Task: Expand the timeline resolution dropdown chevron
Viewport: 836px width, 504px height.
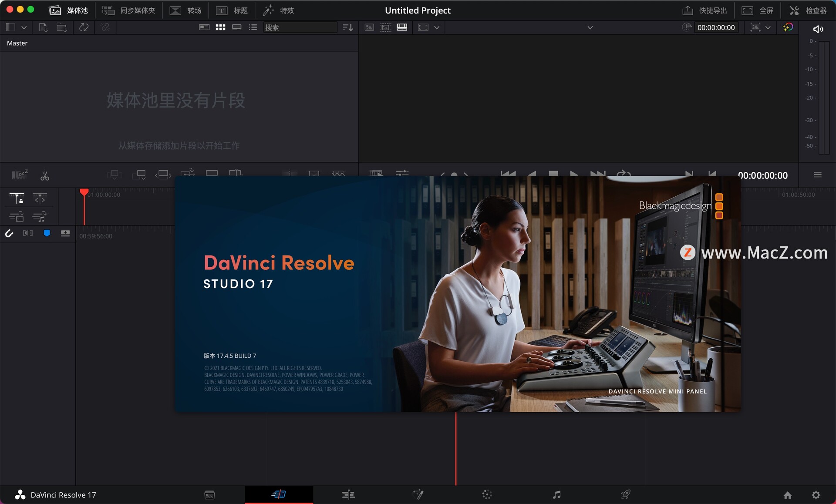Action: click(x=768, y=27)
